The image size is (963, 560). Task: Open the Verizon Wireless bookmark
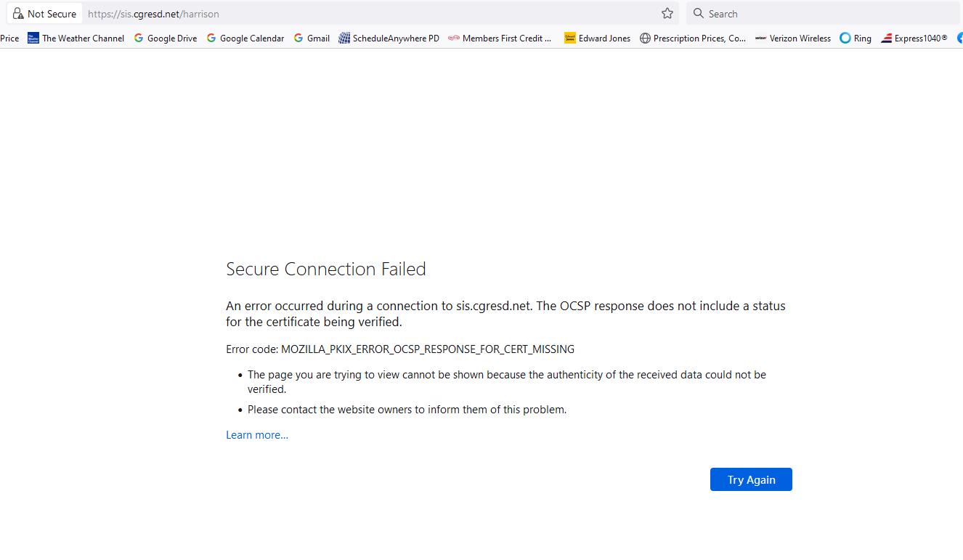(793, 38)
